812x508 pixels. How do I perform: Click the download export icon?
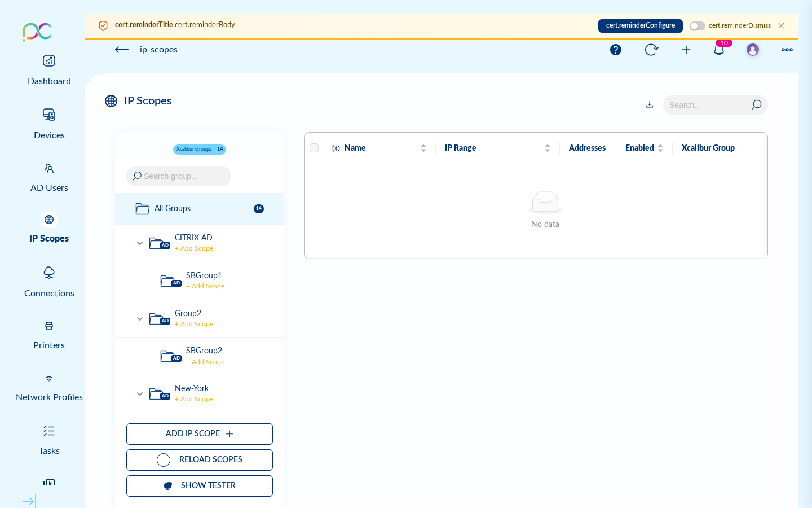click(x=650, y=104)
